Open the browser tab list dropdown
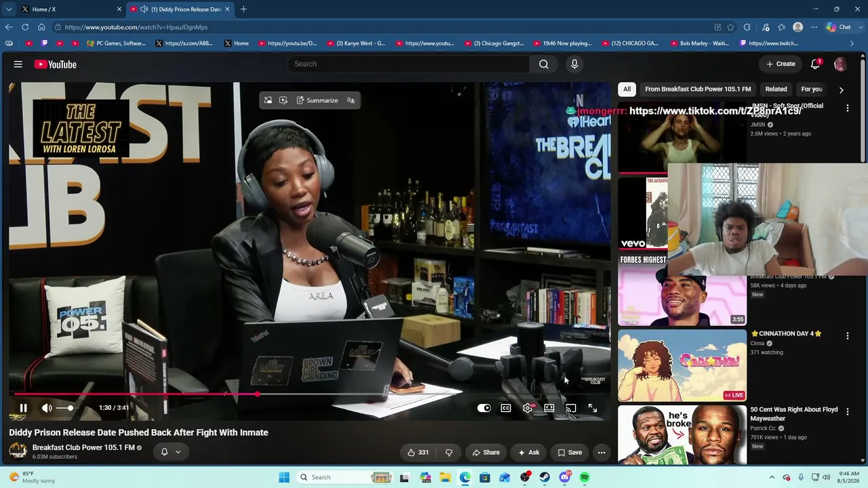Viewport: 868px width, 488px height. 9,9
